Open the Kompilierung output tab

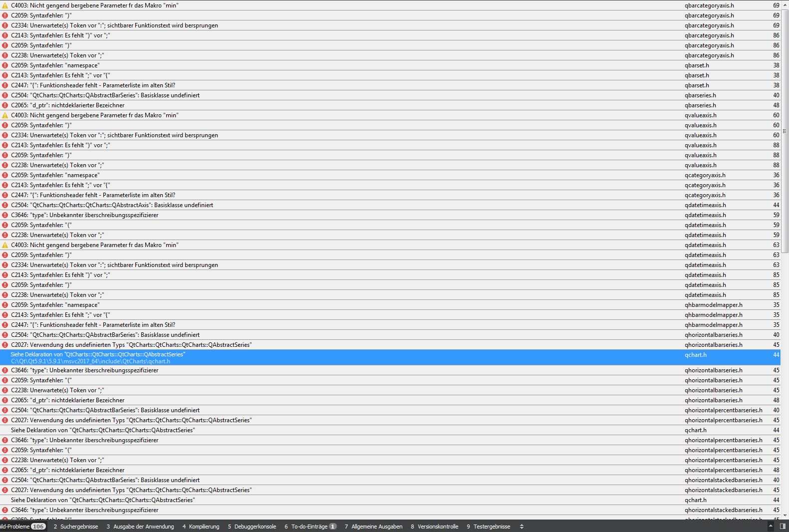201,527
